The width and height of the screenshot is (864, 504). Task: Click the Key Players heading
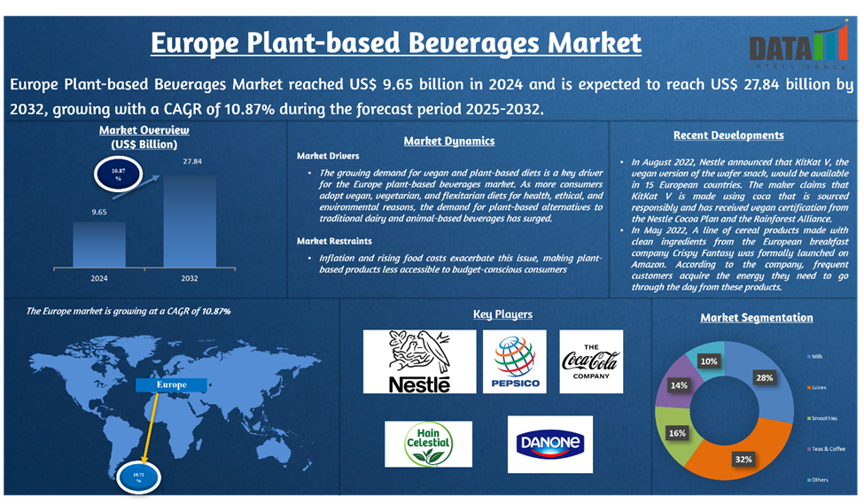point(502,314)
